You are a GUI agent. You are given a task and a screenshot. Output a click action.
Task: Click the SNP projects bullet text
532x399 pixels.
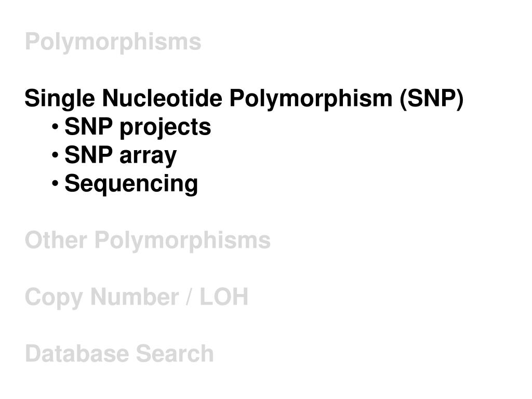pos(138,128)
